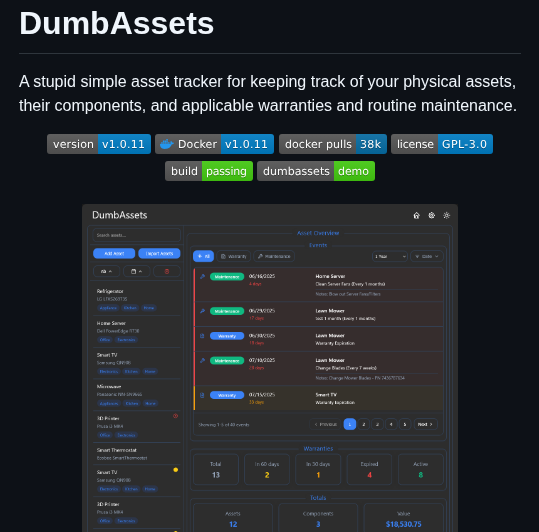Click the Maintenance badge on the 06/16/2025 event
Screen dimensions: 539x532
227,277
